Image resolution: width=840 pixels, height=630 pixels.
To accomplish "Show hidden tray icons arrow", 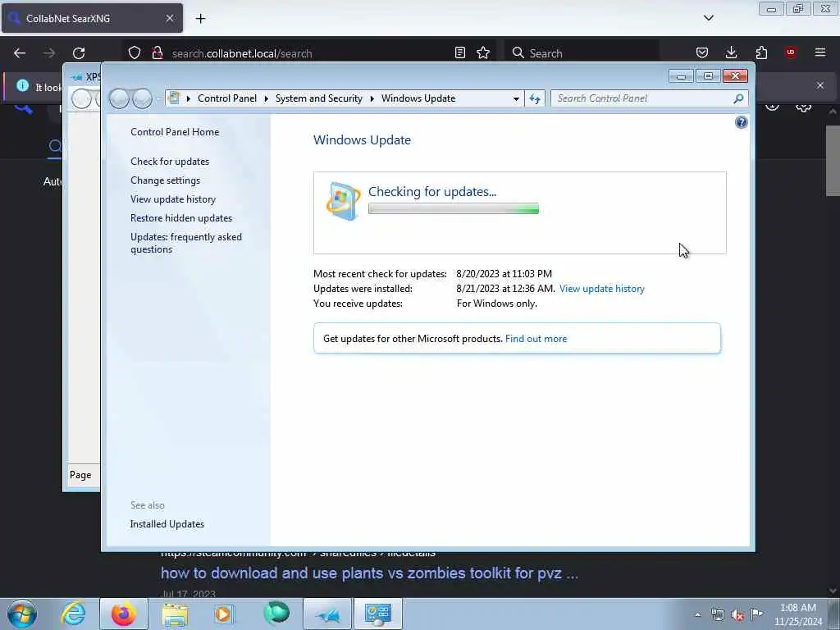I will (697, 615).
